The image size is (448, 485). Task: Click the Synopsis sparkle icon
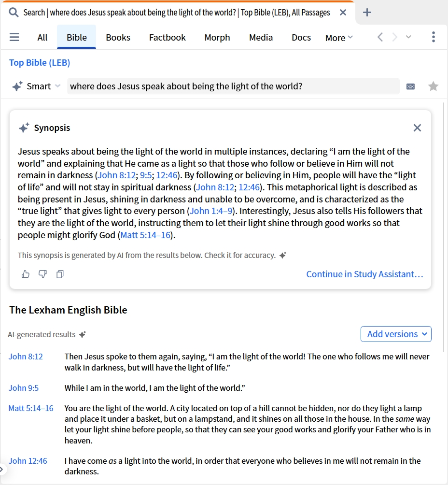[x=24, y=128]
